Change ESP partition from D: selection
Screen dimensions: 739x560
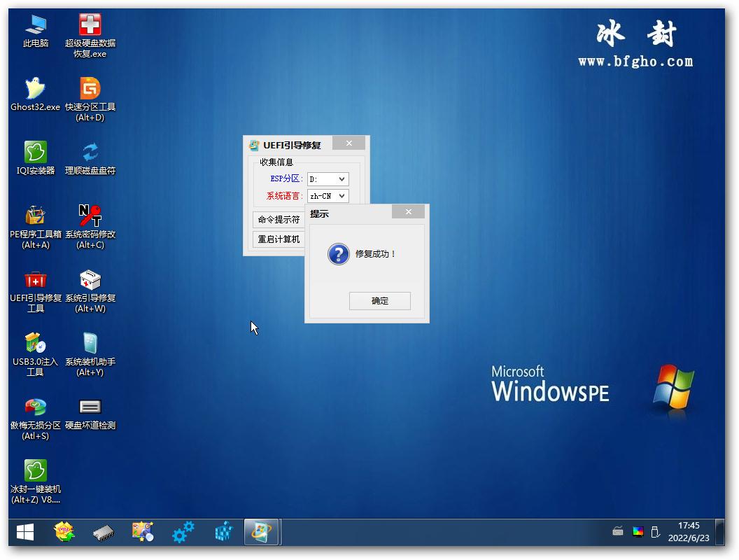pyautogui.click(x=328, y=178)
